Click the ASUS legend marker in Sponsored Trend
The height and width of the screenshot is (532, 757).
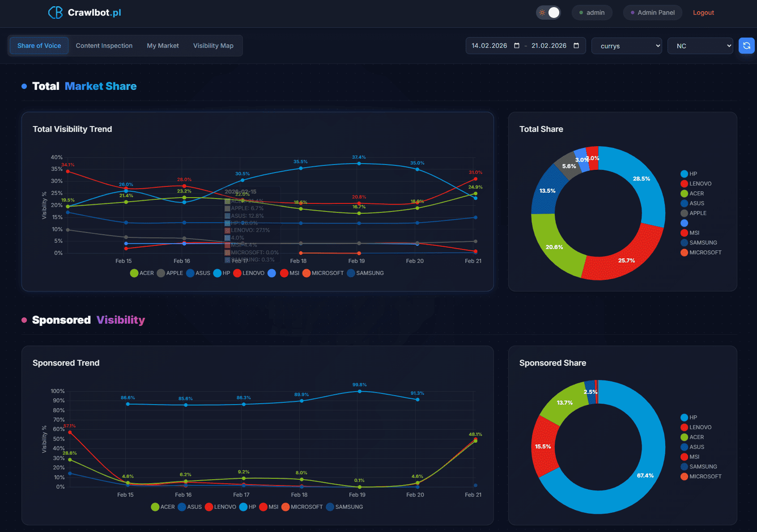click(182, 507)
